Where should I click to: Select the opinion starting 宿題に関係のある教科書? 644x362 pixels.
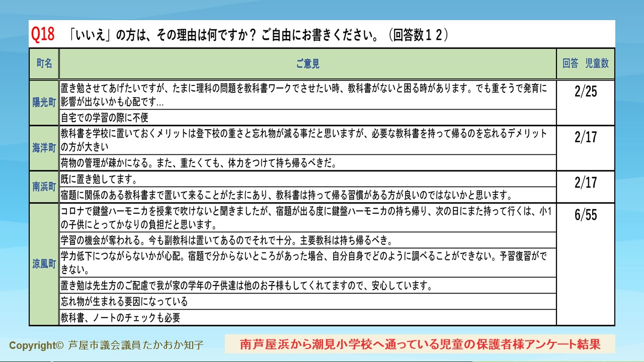[x=307, y=195]
